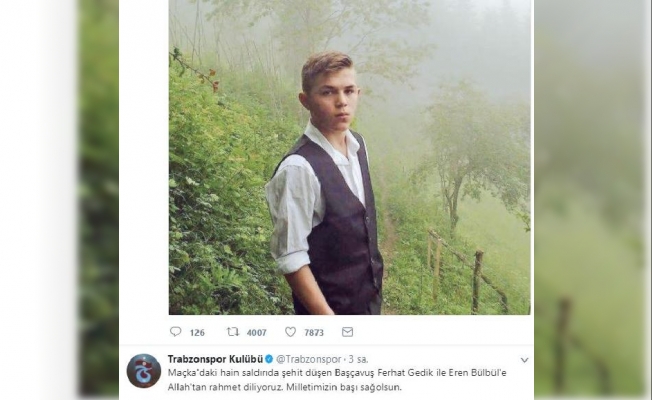
Task: Send tweet via the envelope message icon
Action: [x=347, y=331]
